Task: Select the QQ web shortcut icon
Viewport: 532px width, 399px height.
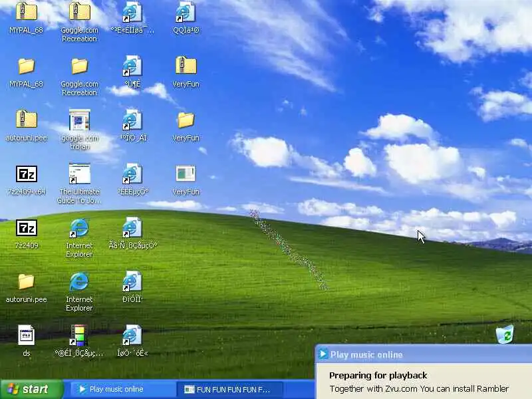Action: [186, 13]
